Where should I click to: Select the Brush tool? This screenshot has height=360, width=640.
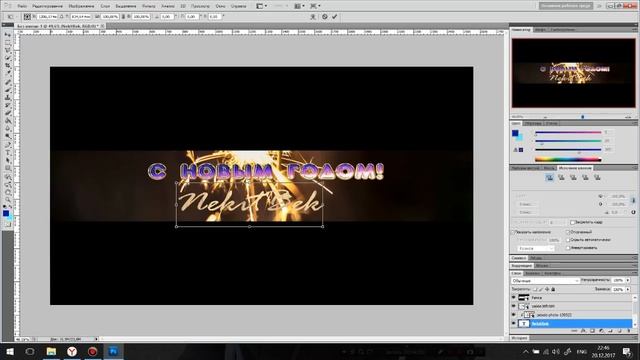click(x=7, y=90)
